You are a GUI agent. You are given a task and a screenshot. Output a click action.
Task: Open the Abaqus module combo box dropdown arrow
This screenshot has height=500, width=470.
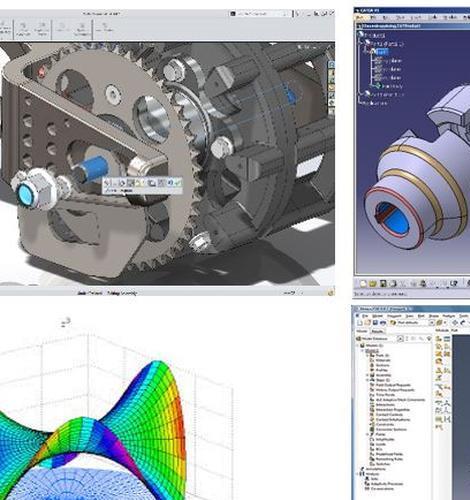click(x=431, y=323)
